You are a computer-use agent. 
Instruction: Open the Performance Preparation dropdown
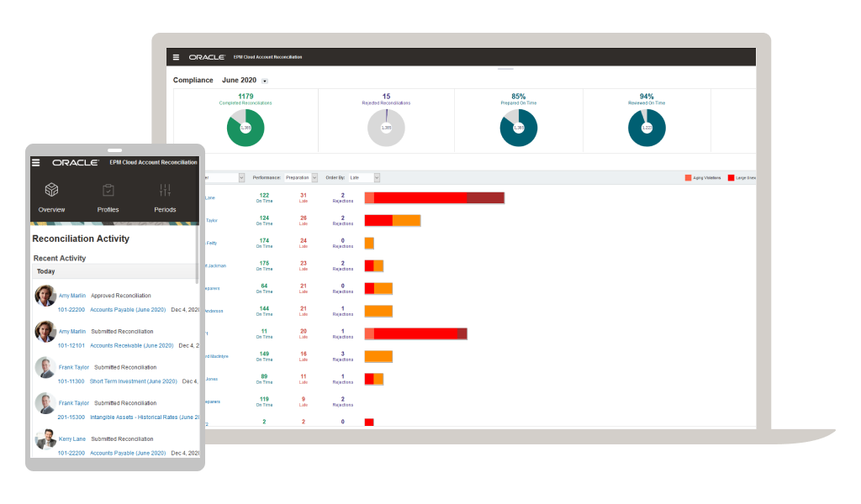314,178
